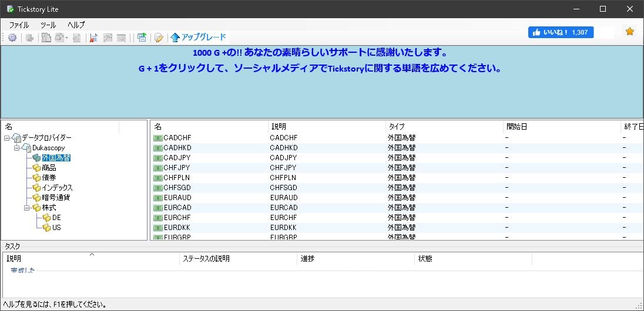Screen dimensions: 644x311
Task: Click the 債券 folder icon
Action: coord(36,178)
